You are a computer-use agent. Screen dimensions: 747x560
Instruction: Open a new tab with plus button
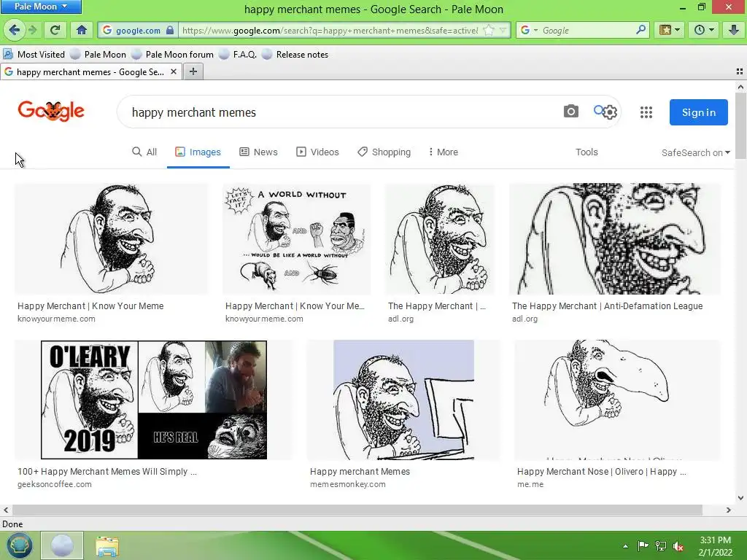click(193, 71)
